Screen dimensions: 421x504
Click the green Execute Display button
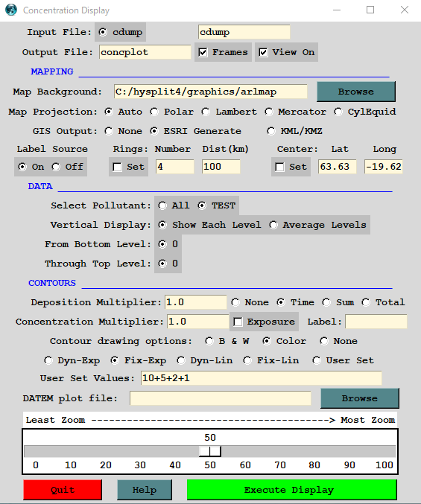pos(291,490)
